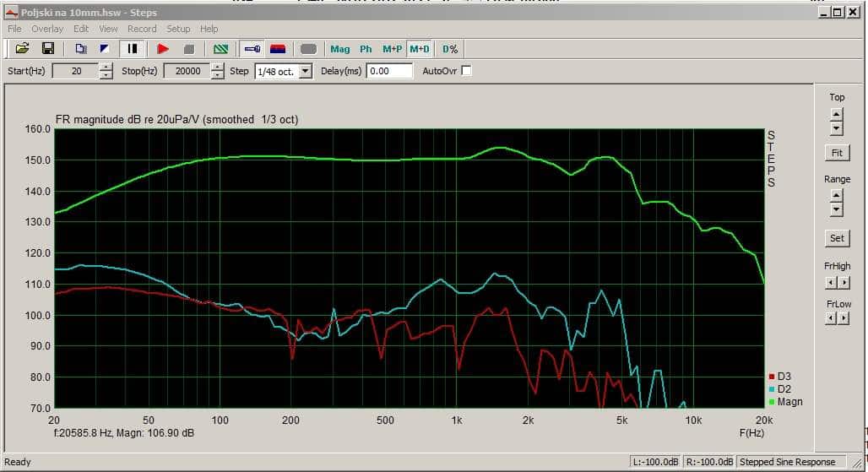Click the gray rounded rectangle toolbar icon
Viewport: 868px width, 472px height.
[x=308, y=49]
